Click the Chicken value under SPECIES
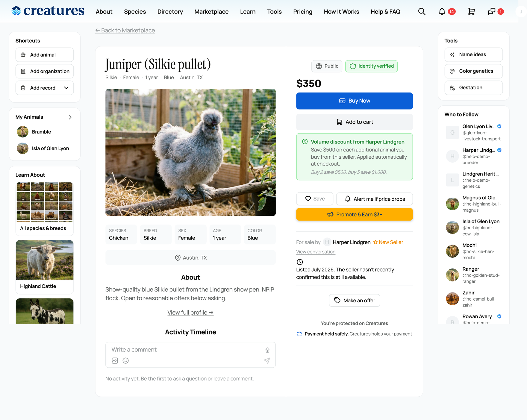This screenshot has height=420, width=527. pyautogui.click(x=119, y=238)
